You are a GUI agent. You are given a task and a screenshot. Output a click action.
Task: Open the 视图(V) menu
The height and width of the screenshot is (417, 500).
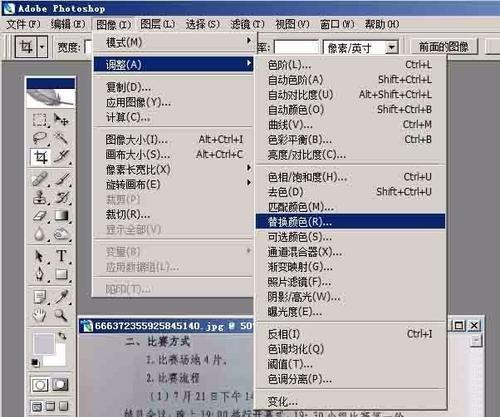292,24
